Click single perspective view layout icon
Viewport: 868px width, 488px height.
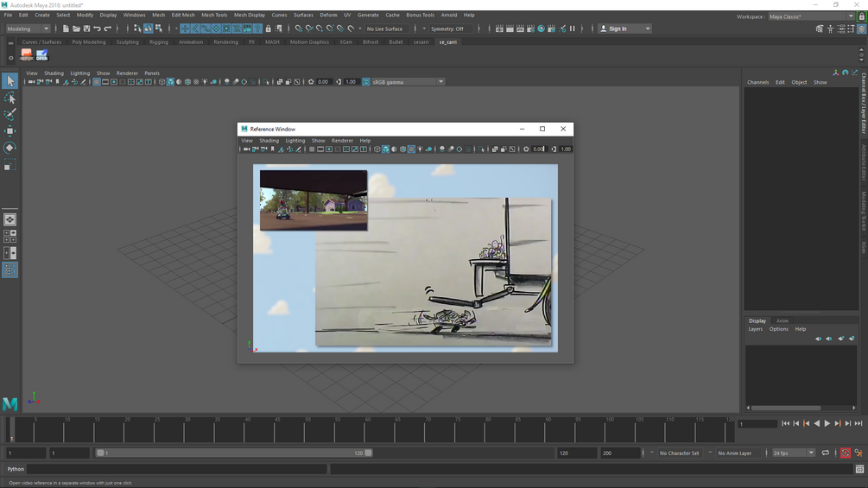tap(10, 219)
